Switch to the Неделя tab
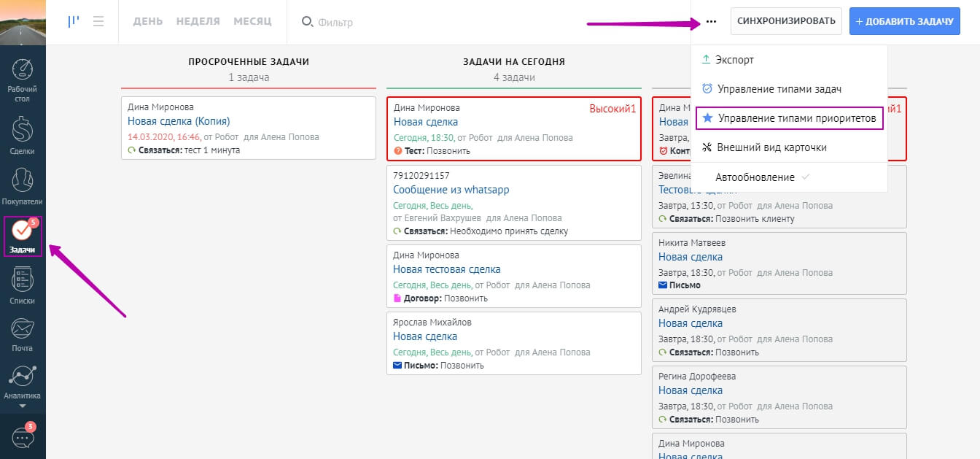Image resolution: width=980 pixels, height=459 pixels. (x=198, y=21)
